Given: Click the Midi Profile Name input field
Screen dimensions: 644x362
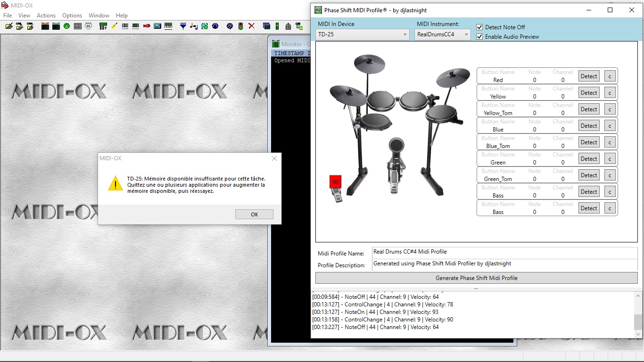Looking at the screenshot, I should tap(504, 253).
